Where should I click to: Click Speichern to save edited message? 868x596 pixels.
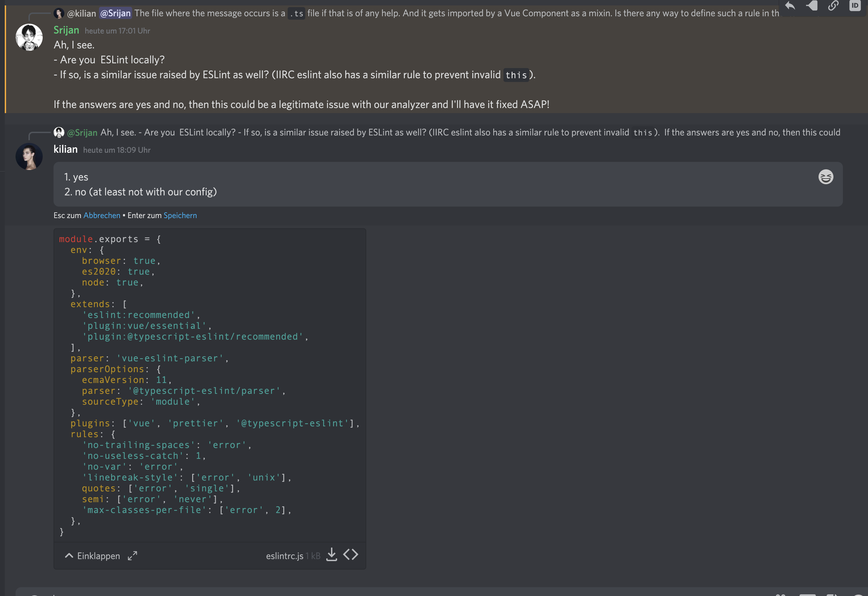pos(180,215)
